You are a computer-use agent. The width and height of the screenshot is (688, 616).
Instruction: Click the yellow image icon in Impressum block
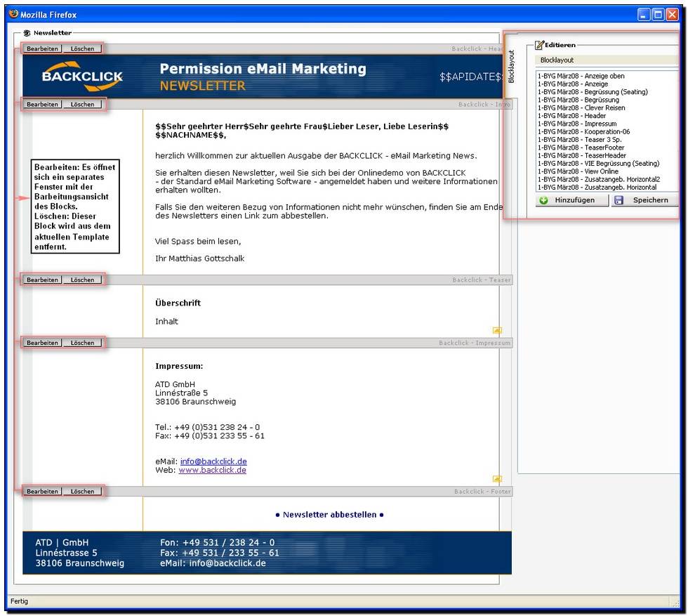(x=497, y=478)
